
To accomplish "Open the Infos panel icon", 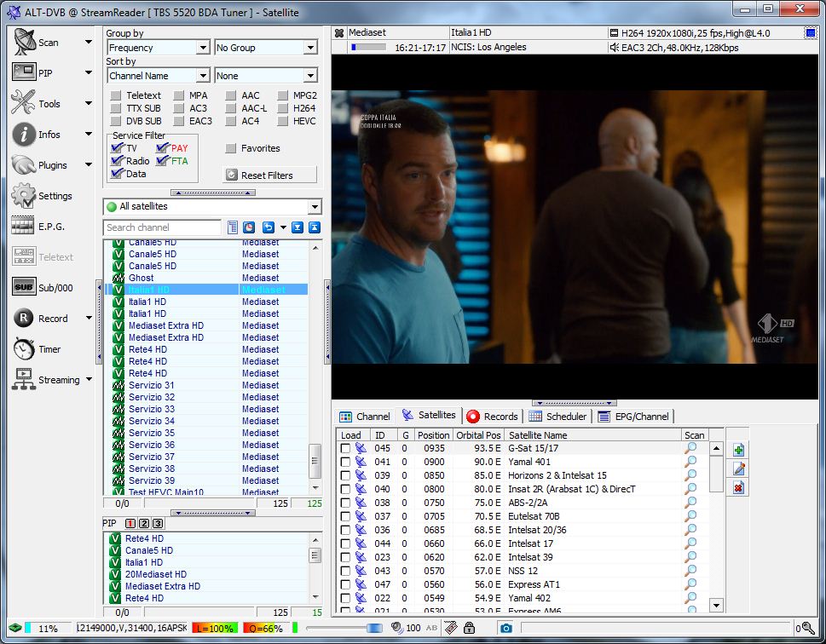I will pos(24,134).
